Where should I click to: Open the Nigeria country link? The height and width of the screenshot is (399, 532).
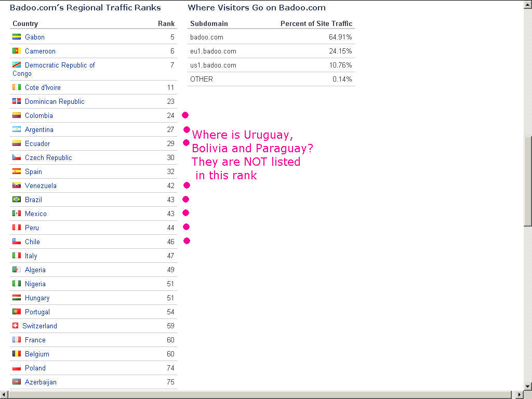pyautogui.click(x=35, y=284)
